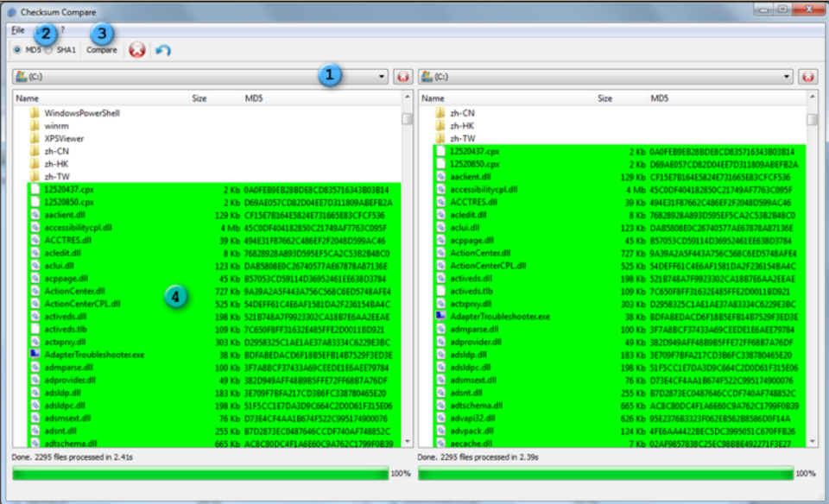The width and height of the screenshot is (829, 504).
Task: Open the ? help menu
Action: [62, 30]
